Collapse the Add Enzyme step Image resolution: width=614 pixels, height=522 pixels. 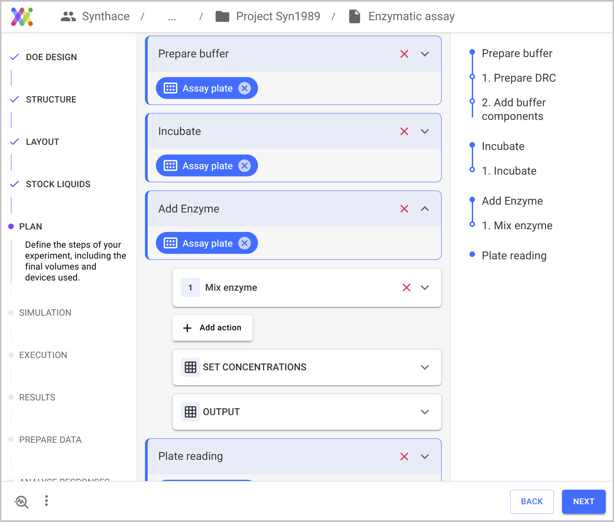click(x=425, y=209)
